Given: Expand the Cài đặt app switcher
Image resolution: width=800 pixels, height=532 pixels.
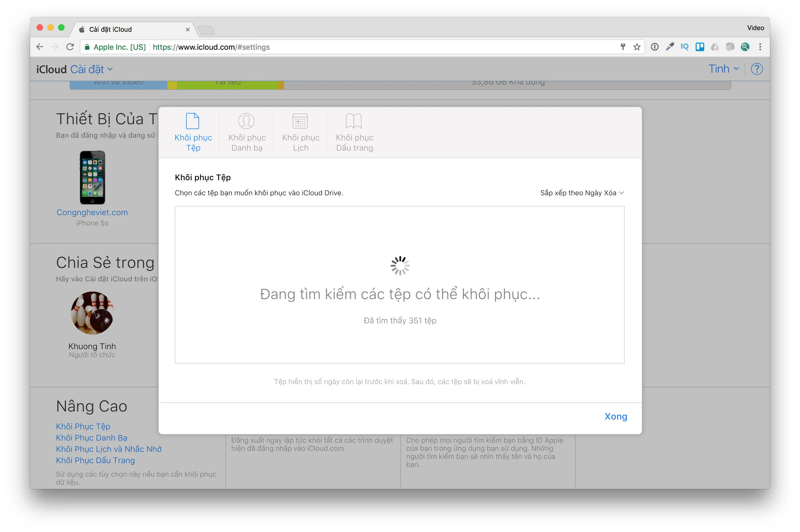Looking at the screenshot, I should coord(91,69).
